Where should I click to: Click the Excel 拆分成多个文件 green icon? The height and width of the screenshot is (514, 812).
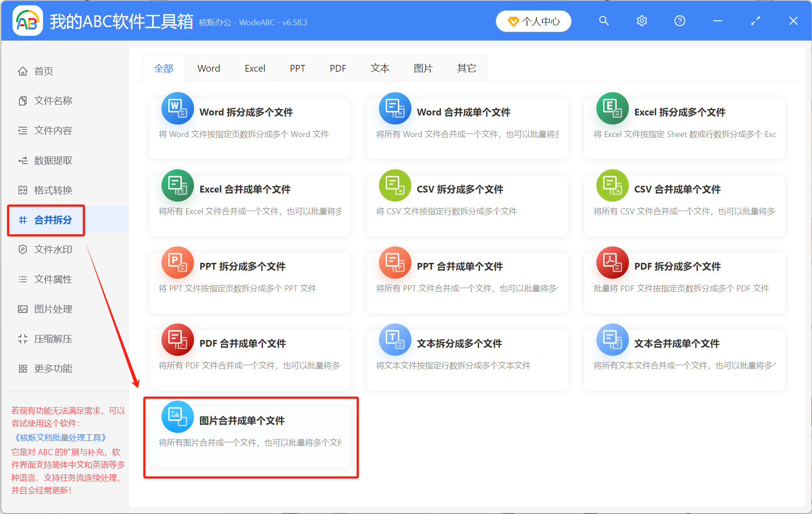612,108
